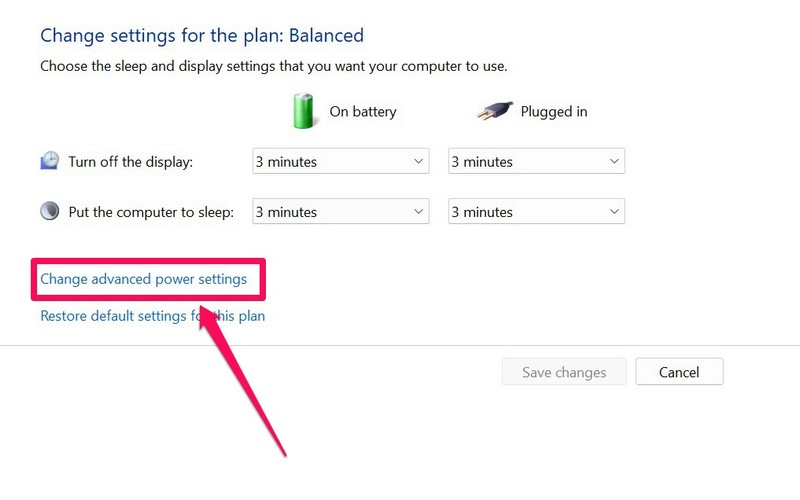Expand the Plugged in display timeout chevron
Viewport: 800px width, 500px height.
[x=614, y=161]
